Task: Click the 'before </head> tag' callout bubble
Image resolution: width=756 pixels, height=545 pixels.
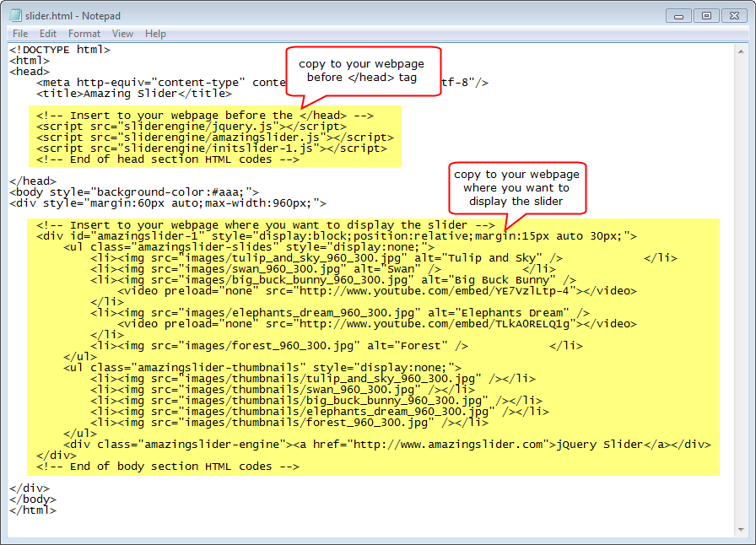Action: 361,71
